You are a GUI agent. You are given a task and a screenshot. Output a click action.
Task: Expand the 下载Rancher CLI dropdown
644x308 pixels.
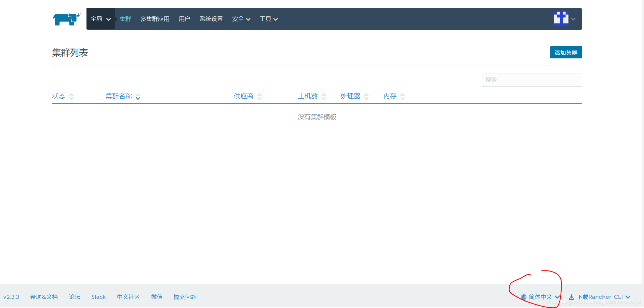click(600, 297)
